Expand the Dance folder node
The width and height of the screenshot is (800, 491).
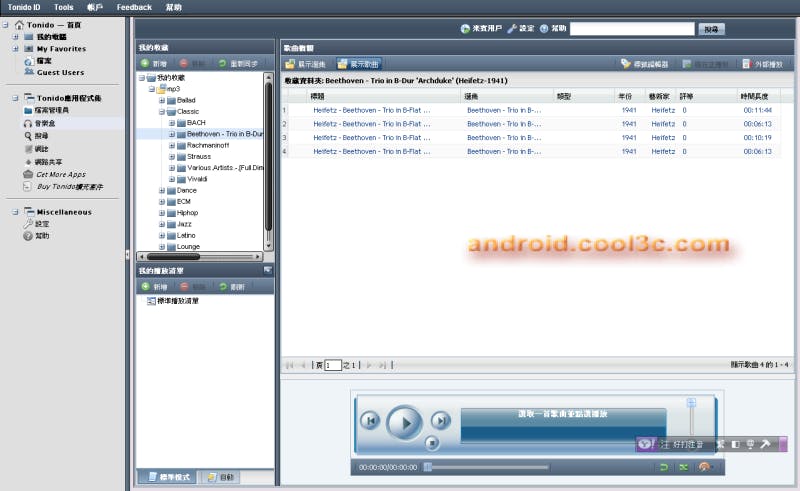point(163,190)
